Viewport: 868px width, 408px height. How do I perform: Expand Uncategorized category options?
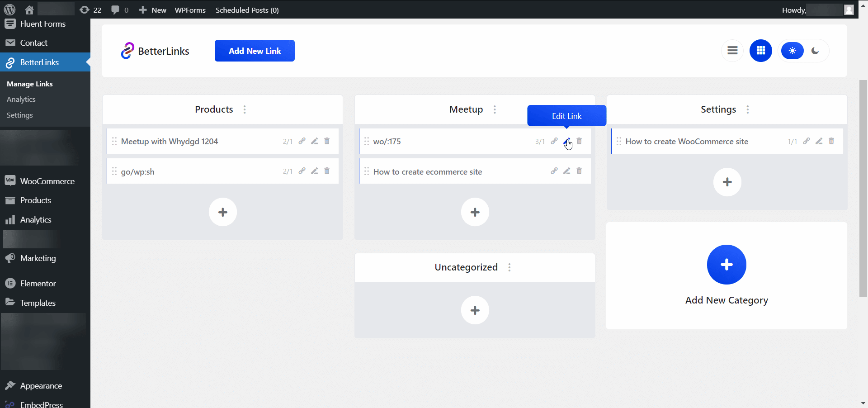(509, 267)
